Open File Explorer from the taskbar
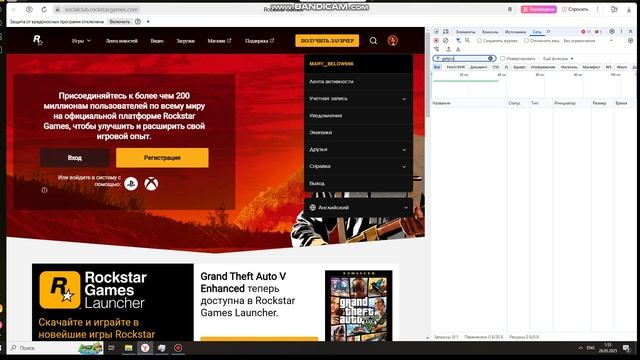The image size is (640, 360). coord(128,348)
